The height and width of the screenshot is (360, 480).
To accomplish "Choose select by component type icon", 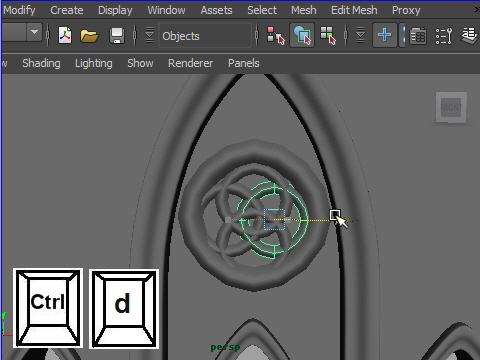I will [328, 35].
